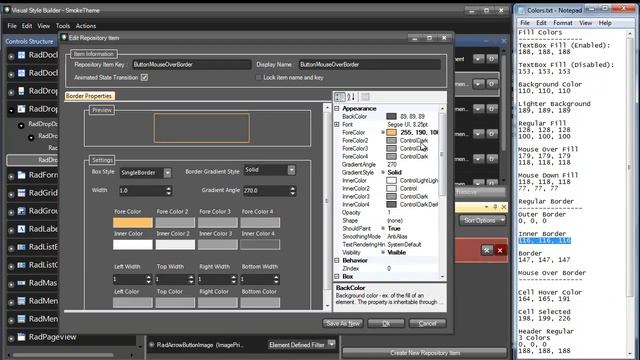The width and height of the screenshot is (640, 360).
Task: Collapse the Appearance category in property grid
Action: [337, 109]
